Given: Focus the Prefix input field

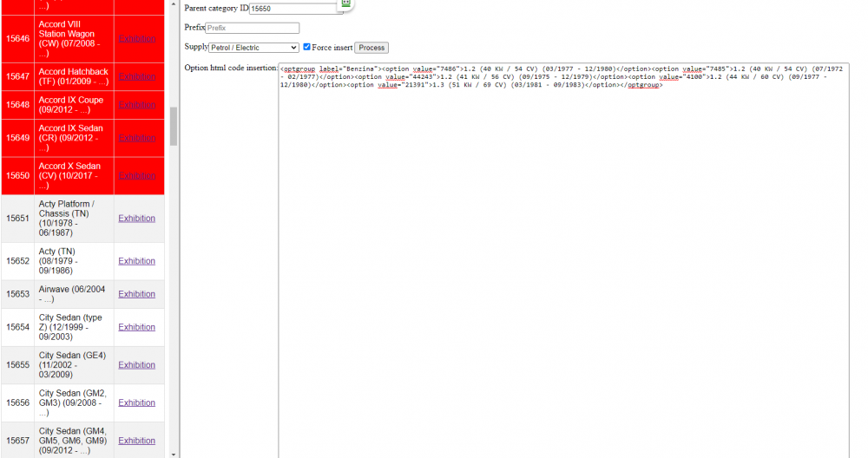Looking at the screenshot, I should click(x=253, y=28).
